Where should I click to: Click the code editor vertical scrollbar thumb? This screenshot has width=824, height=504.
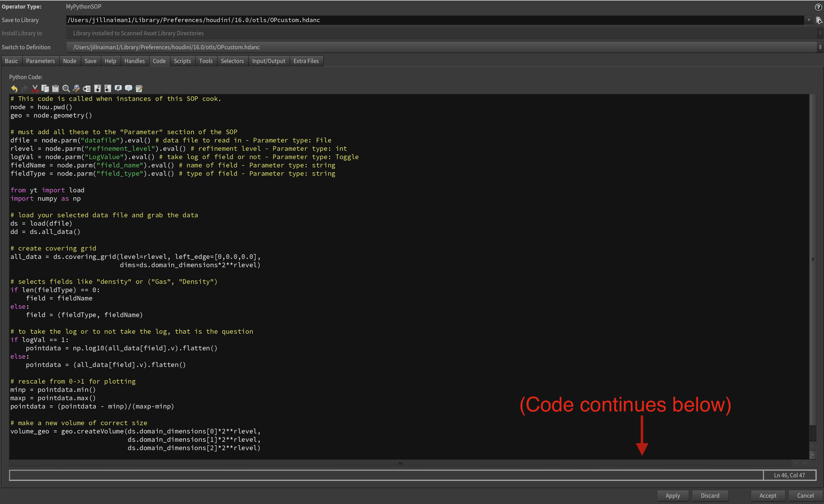pyautogui.click(x=813, y=259)
